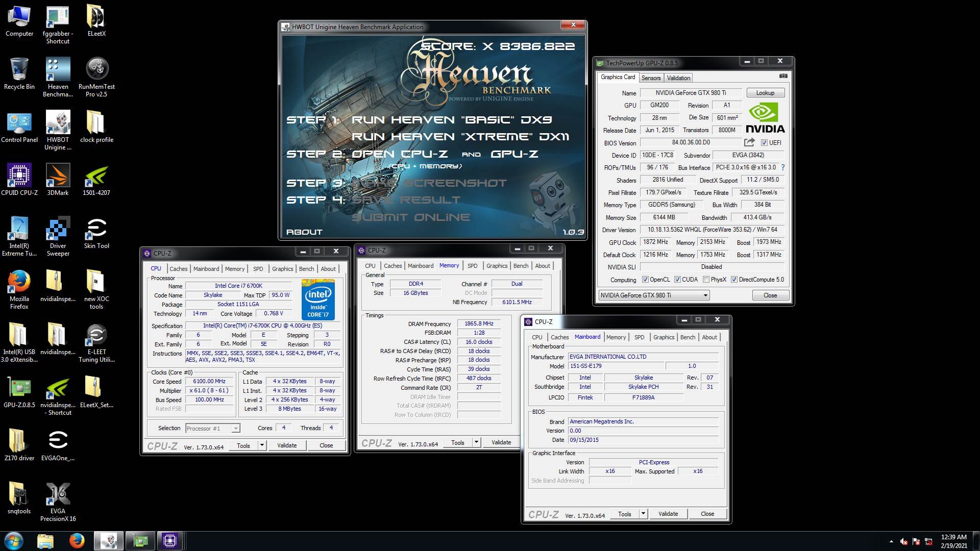
Task: Switch to the Sensors tab in GPU-Z
Action: (651, 78)
